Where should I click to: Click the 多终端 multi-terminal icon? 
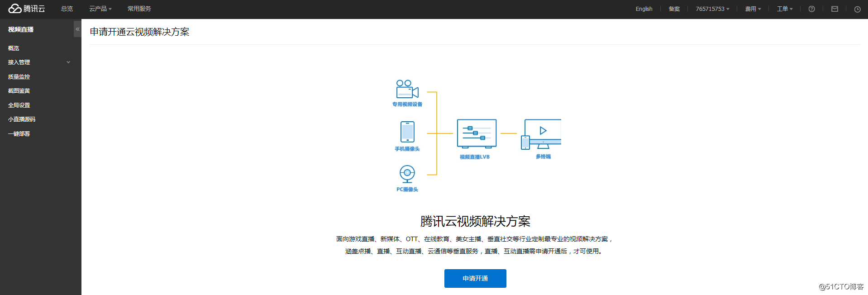click(x=541, y=134)
